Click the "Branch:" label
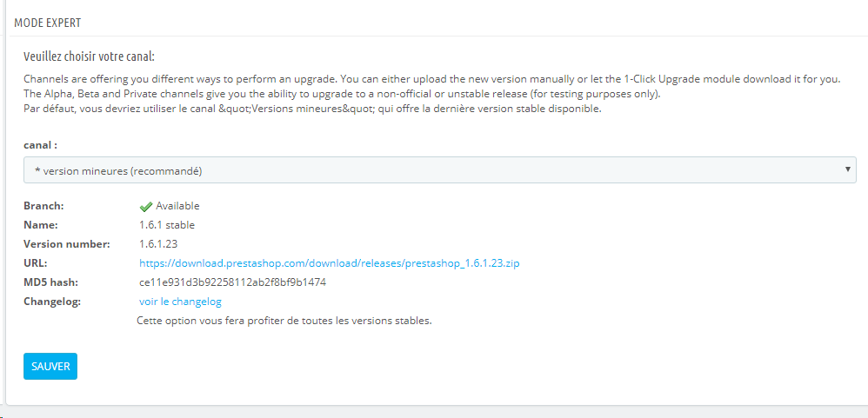 [x=43, y=206]
